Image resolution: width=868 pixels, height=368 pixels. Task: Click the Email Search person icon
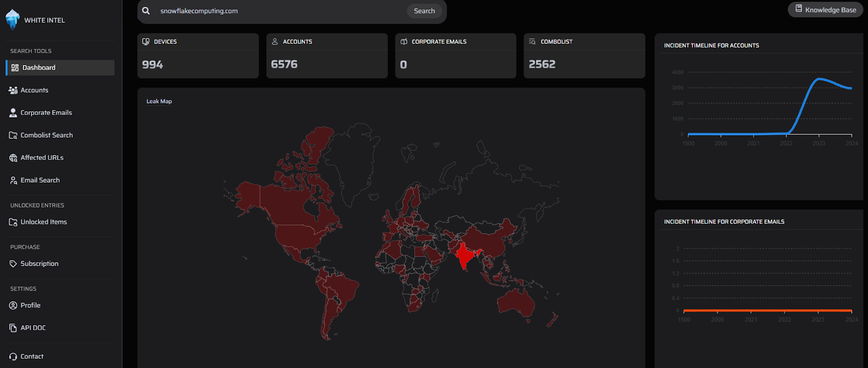13,180
